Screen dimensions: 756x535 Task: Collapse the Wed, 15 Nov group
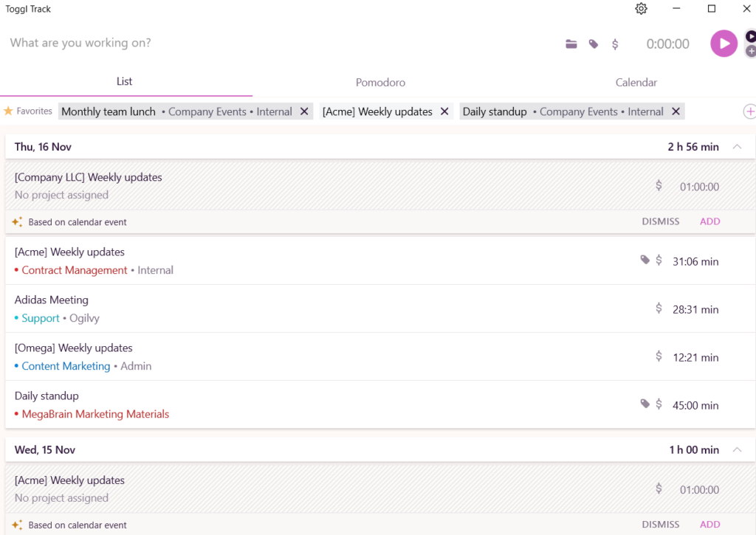pos(737,449)
